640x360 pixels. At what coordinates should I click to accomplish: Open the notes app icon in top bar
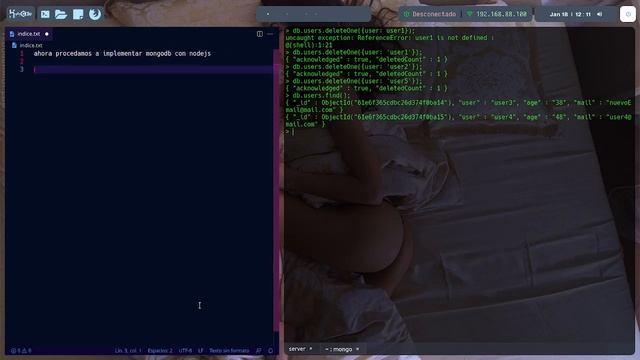point(78,14)
